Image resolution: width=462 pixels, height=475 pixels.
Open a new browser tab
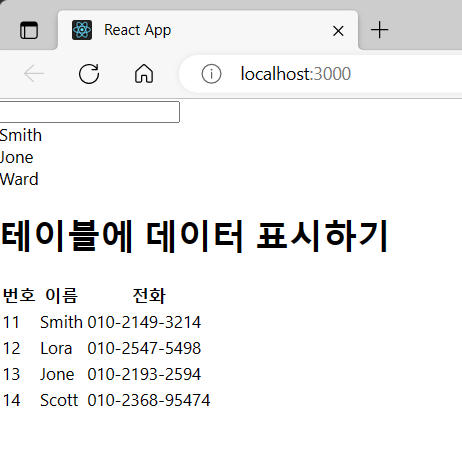click(379, 30)
